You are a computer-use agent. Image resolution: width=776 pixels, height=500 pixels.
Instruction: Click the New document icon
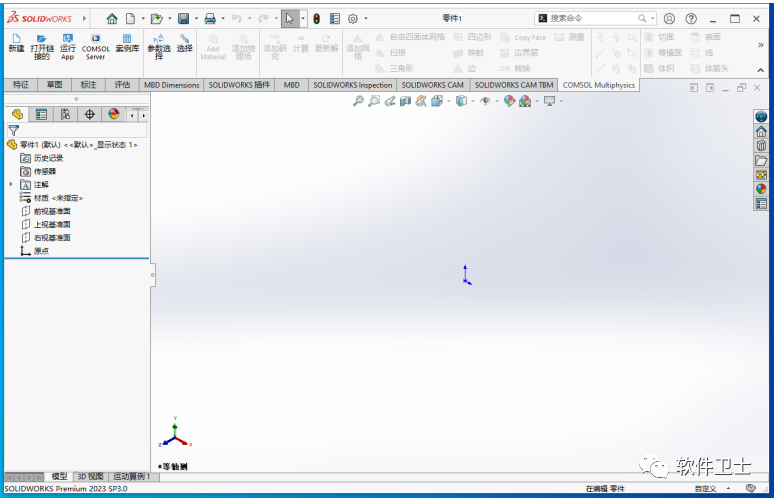[x=130, y=19]
